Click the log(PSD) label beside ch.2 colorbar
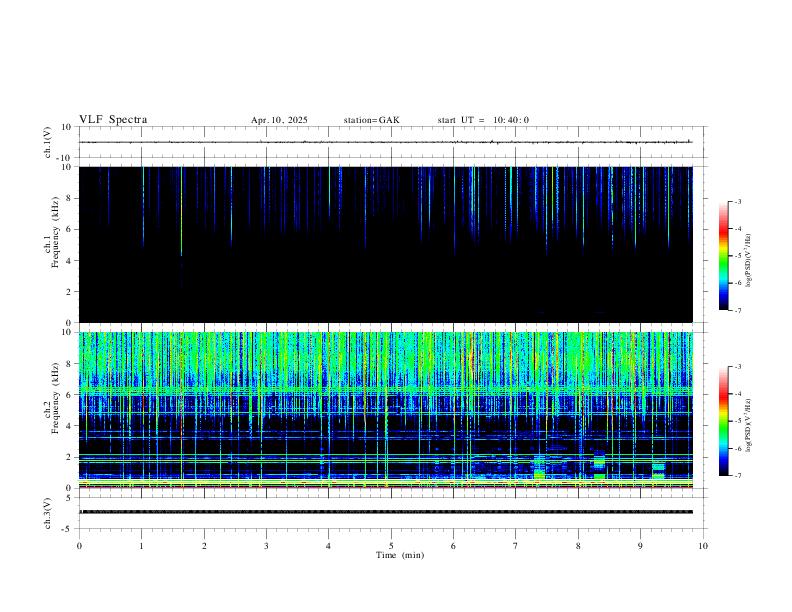This screenshot has height=612, width=792. 748,425
